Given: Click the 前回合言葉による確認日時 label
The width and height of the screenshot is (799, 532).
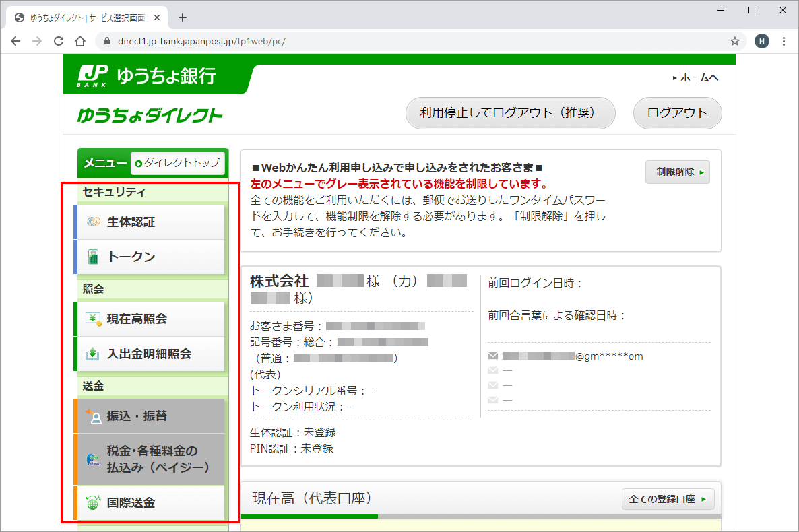Looking at the screenshot, I should [x=556, y=315].
